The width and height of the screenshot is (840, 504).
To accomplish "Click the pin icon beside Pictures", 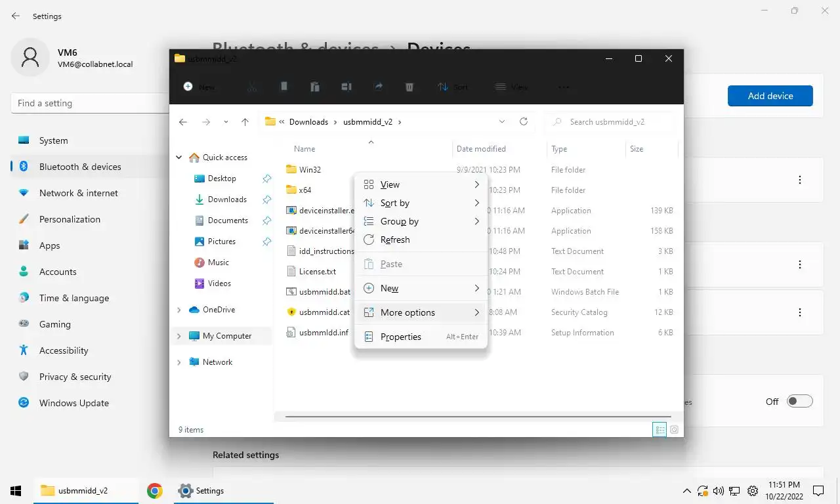I will pos(266,241).
